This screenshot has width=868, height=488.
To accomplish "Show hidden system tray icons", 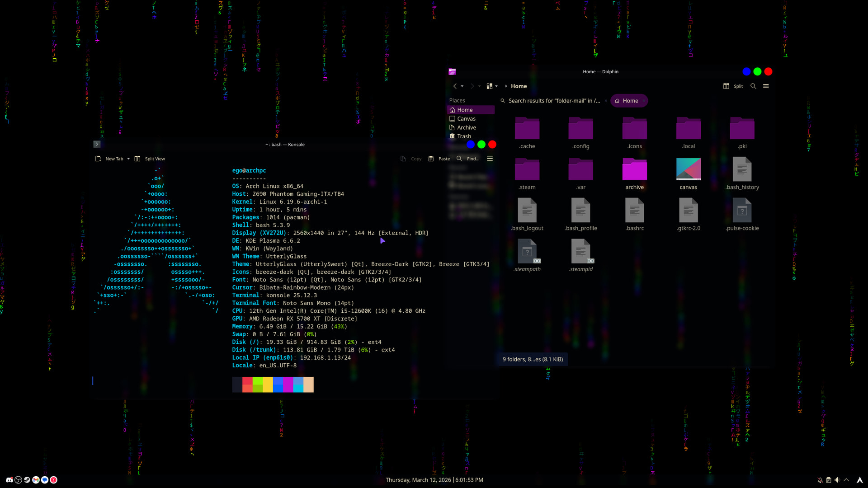I will 846,480.
